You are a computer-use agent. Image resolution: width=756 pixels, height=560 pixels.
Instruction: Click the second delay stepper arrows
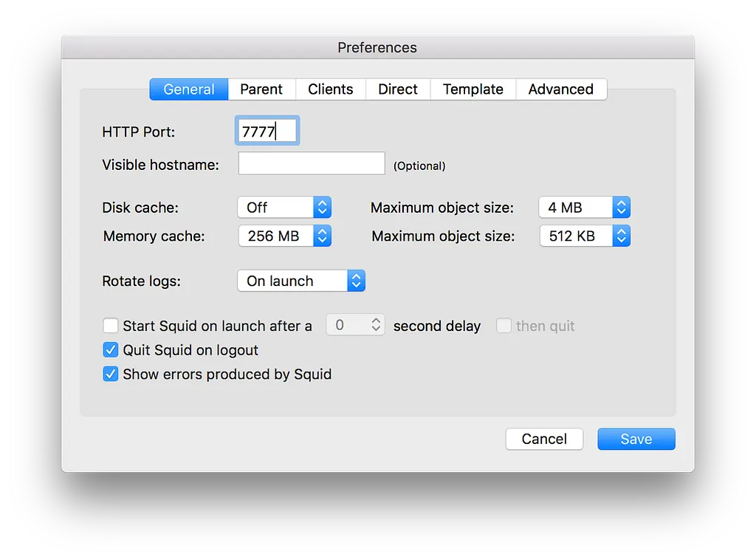click(x=376, y=324)
